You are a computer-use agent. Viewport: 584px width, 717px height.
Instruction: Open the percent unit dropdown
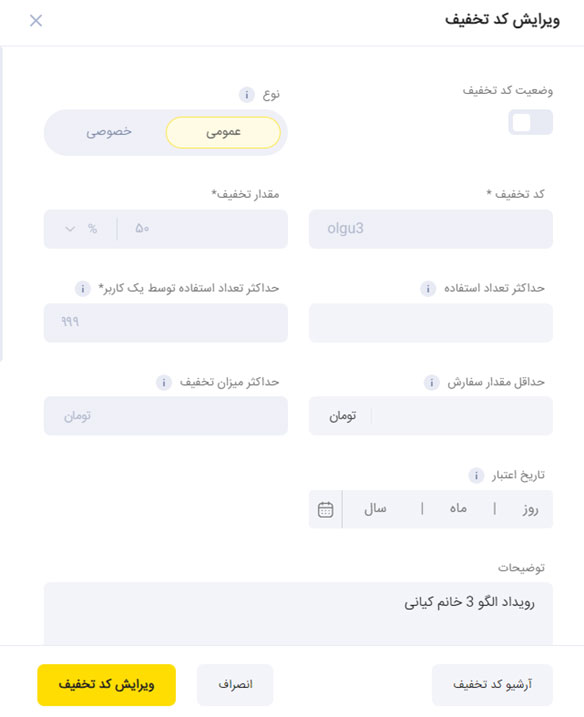click(81, 229)
